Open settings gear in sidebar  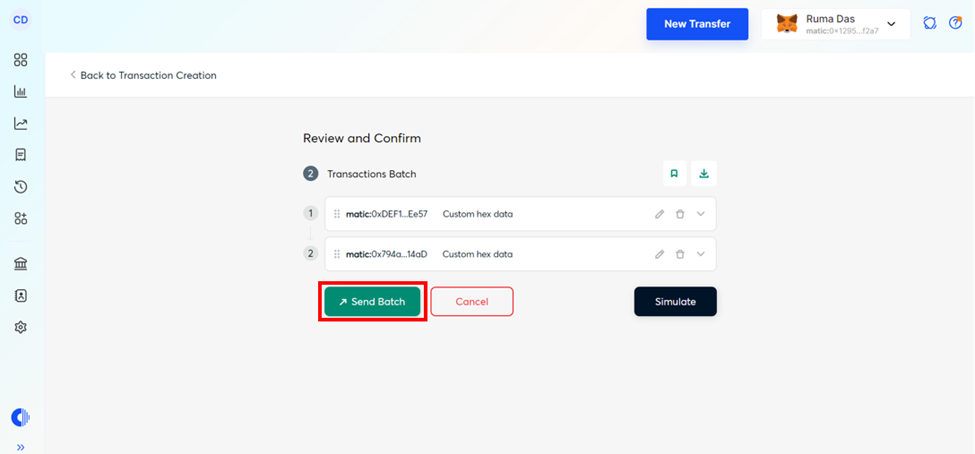pos(20,327)
